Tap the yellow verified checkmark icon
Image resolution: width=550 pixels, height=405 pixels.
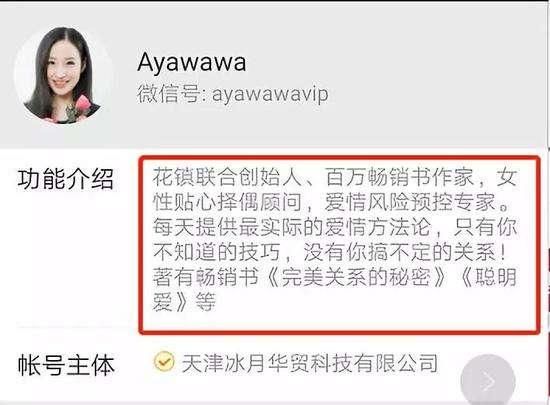(x=164, y=361)
